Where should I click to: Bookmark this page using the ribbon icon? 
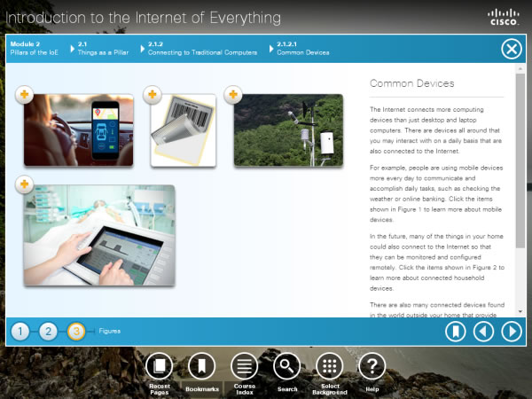[x=456, y=332]
